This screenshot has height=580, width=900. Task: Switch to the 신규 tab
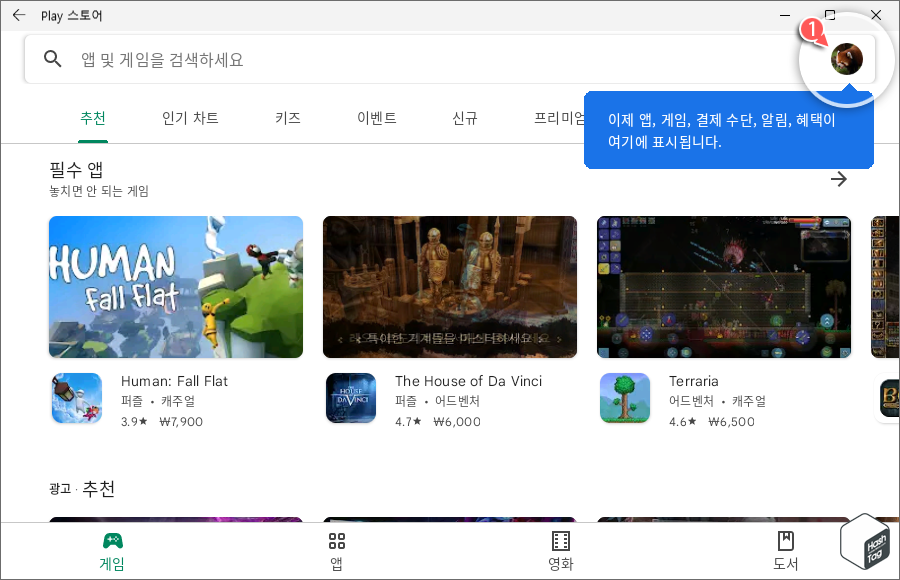click(x=464, y=118)
